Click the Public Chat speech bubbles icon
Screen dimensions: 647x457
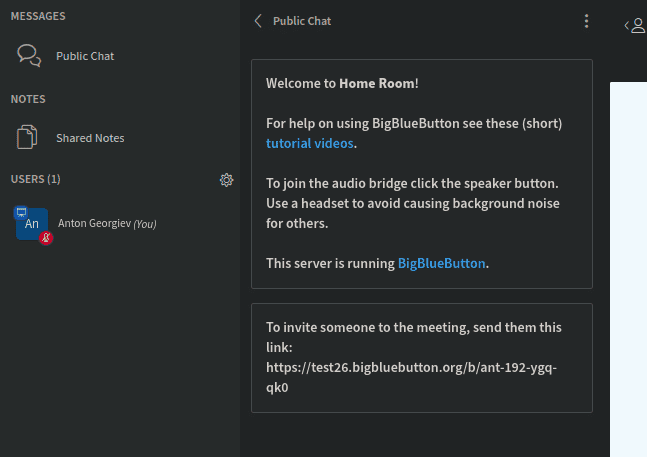click(29, 56)
